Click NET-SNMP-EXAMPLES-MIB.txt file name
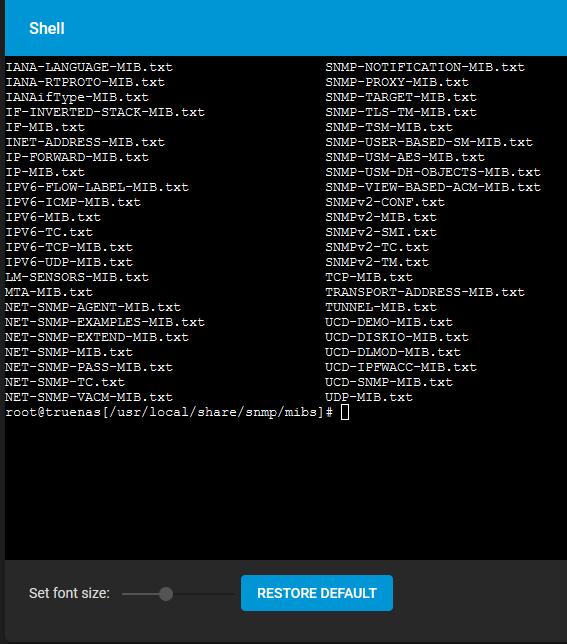Viewport: 567px width, 644px height. (105, 322)
